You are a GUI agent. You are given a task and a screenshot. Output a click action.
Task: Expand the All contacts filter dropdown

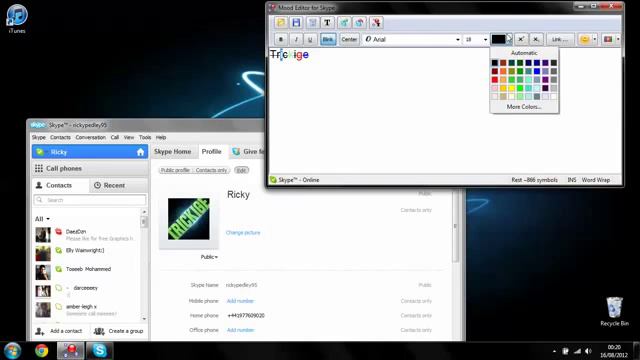pyautogui.click(x=42, y=219)
